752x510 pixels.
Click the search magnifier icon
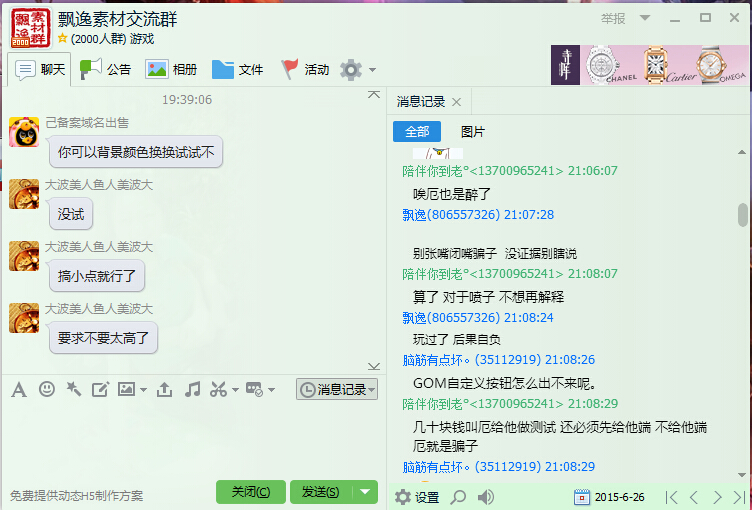(x=458, y=497)
